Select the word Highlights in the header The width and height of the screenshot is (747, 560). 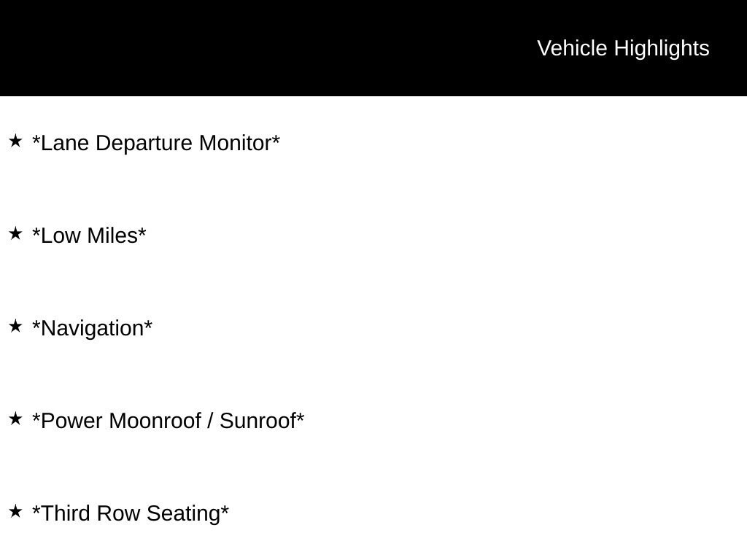click(662, 49)
